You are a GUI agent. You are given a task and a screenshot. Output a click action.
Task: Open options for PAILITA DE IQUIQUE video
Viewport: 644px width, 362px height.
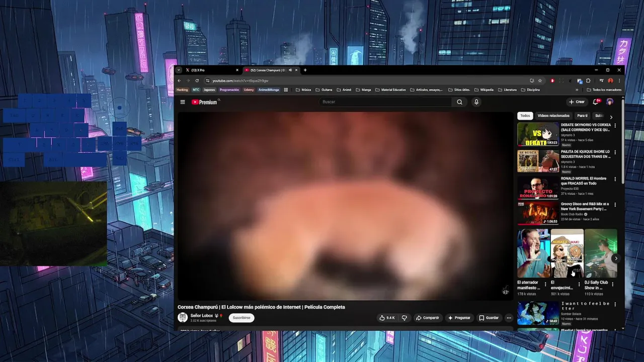click(x=615, y=152)
